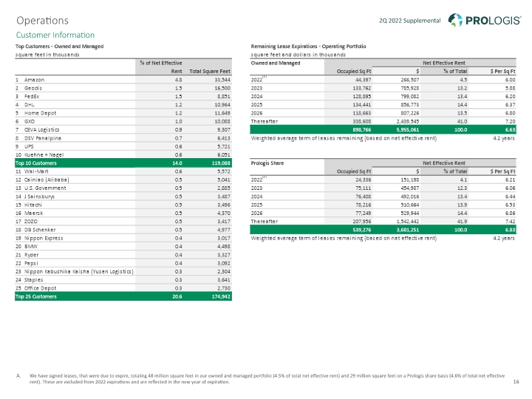The image size is (532, 399).
Task: Select the U.S. Government customer name
Action: tap(45, 188)
